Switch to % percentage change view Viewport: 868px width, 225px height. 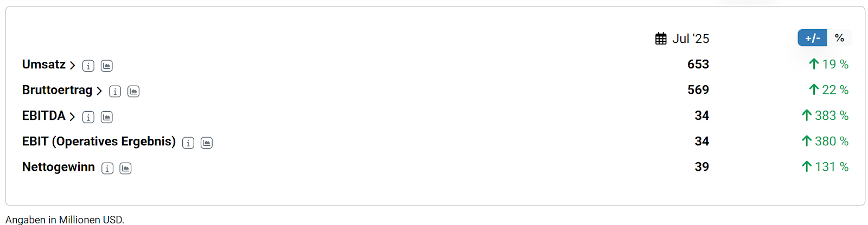tap(839, 38)
